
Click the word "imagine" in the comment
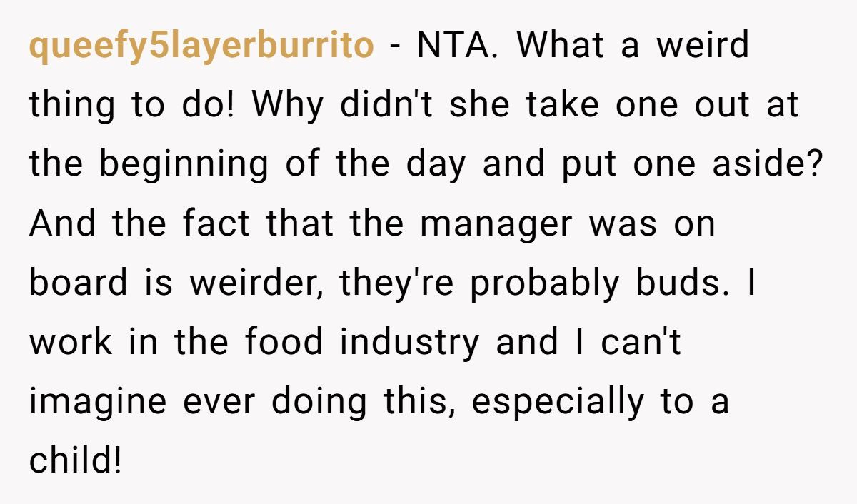(x=96, y=402)
